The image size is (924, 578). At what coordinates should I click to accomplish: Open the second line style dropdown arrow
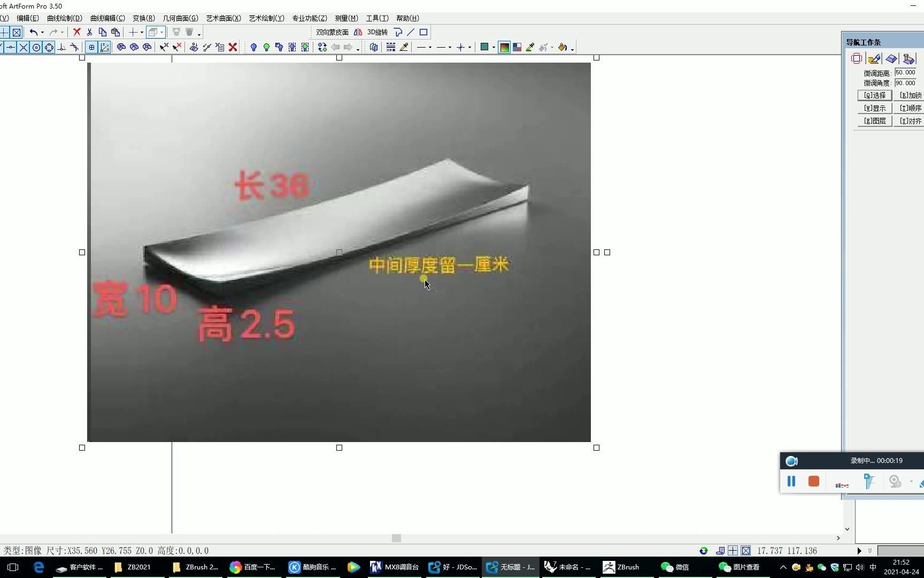tap(450, 47)
